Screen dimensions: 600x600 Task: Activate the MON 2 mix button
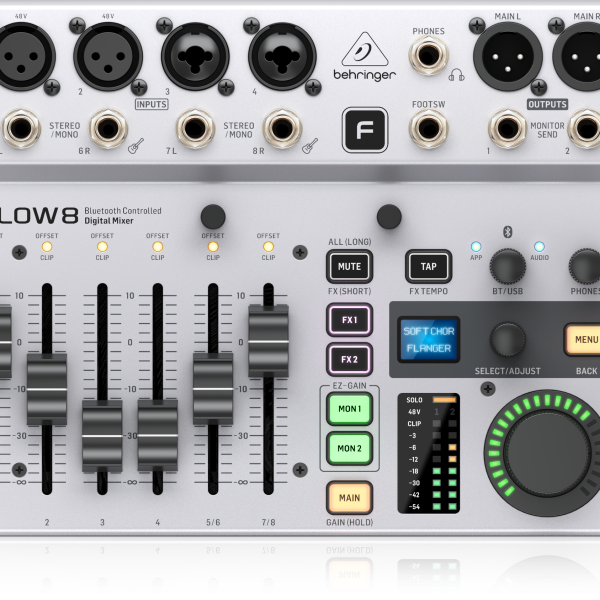[x=349, y=448]
